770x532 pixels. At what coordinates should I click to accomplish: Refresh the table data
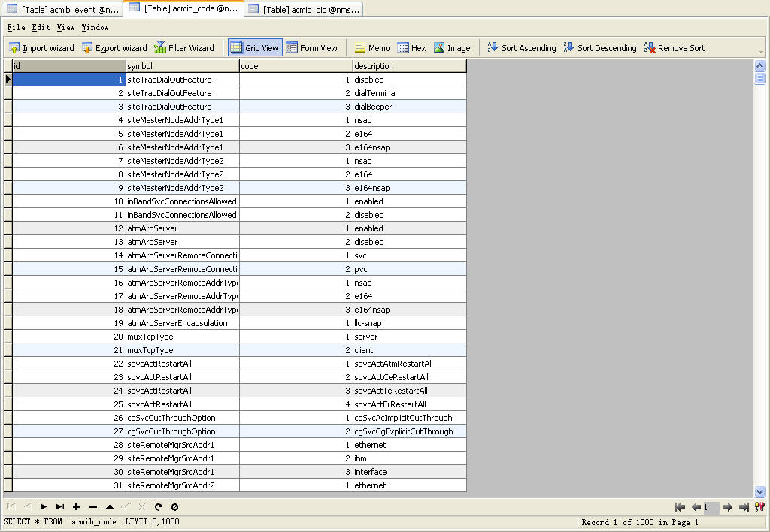(x=158, y=507)
